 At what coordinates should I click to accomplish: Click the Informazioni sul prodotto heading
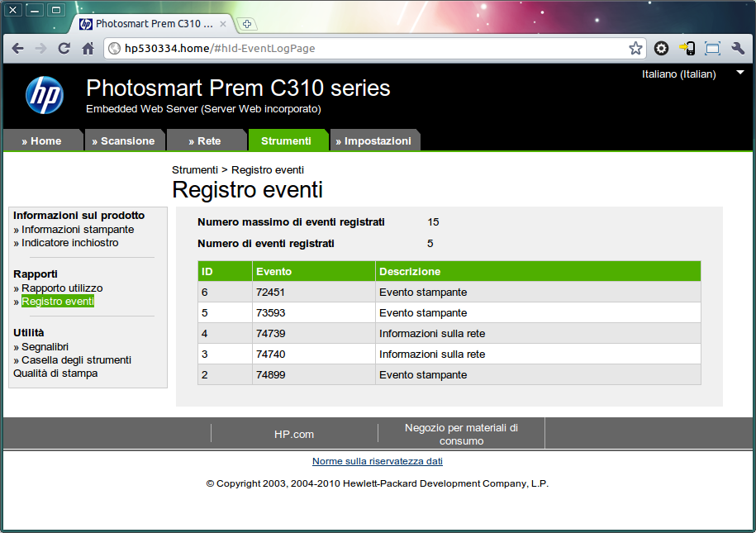(79, 215)
